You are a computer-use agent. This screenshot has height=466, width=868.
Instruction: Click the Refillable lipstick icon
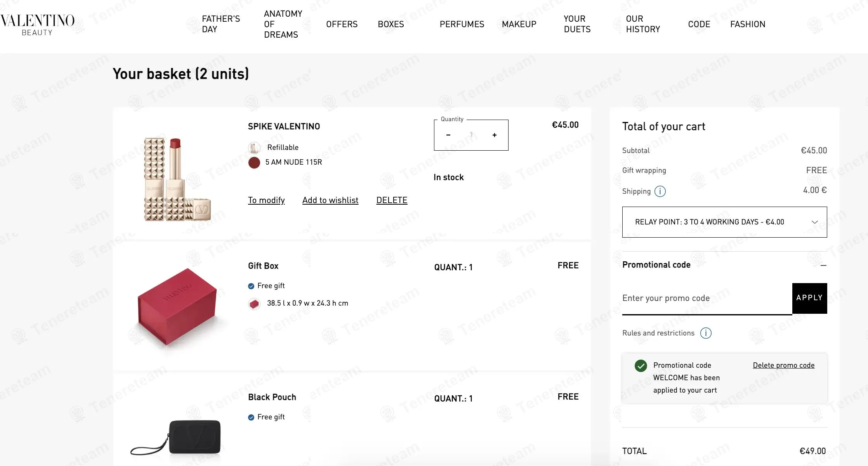click(x=254, y=148)
